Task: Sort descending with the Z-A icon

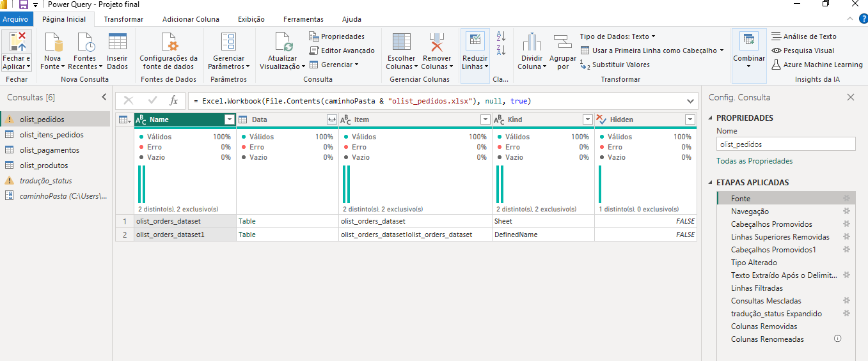Action: pyautogui.click(x=501, y=50)
